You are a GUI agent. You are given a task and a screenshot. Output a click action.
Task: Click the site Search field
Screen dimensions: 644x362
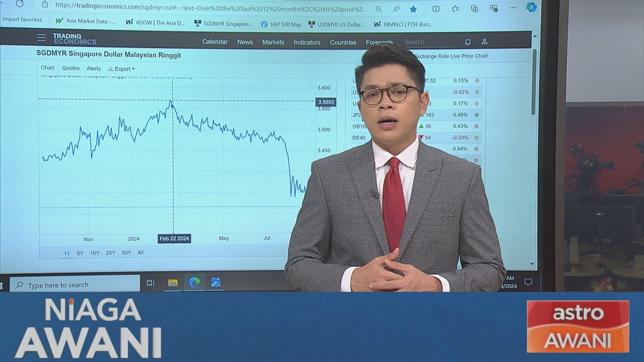pos(429,42)
